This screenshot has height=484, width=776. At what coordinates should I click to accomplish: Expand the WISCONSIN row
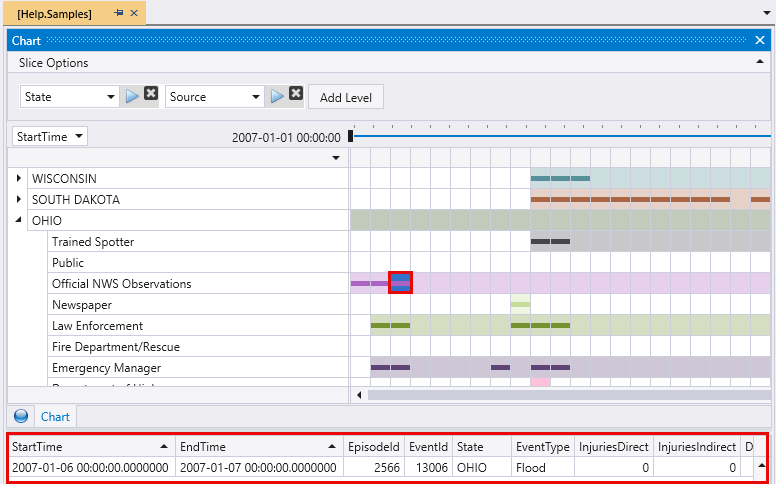(19, 178)
